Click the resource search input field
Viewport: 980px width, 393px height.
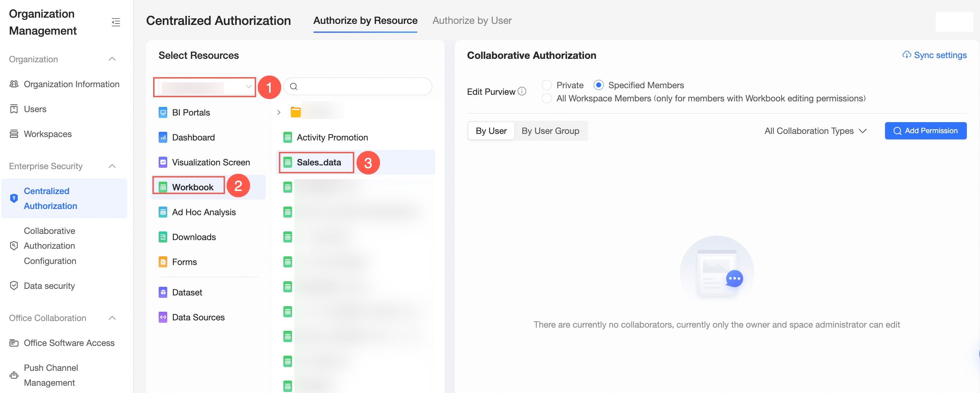(x=358, y=86)
